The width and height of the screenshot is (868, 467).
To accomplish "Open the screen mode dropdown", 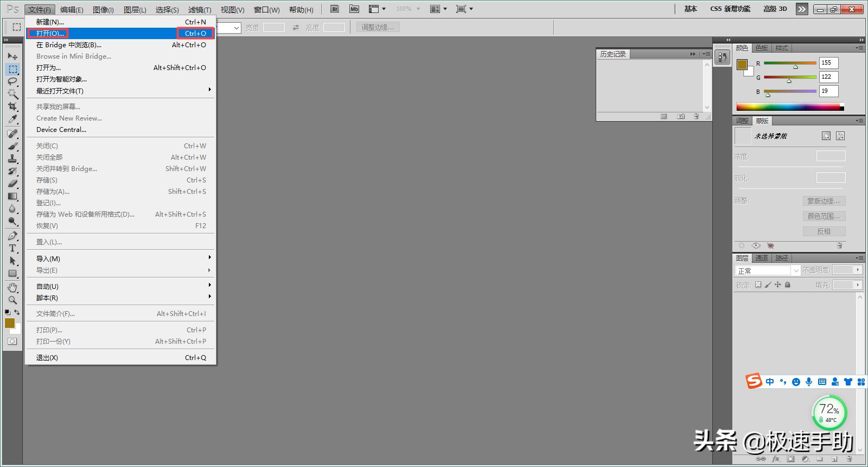I will pyautogui.click(x=464, y=9).
